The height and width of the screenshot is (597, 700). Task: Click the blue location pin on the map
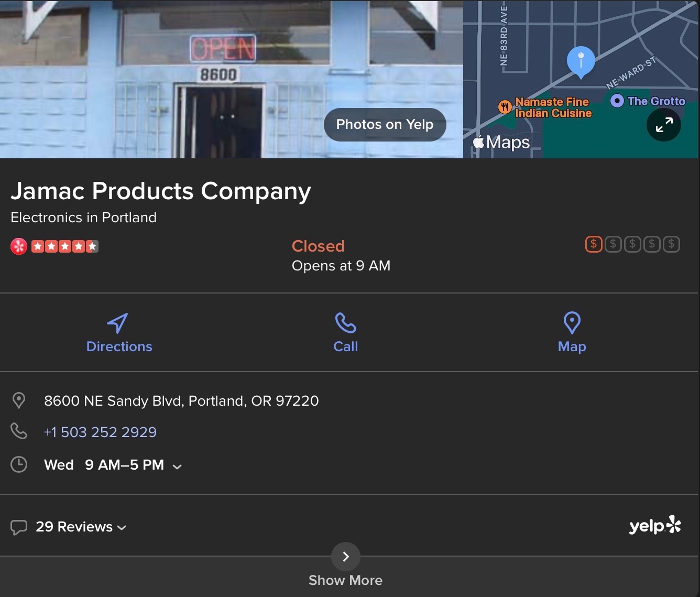point(581,62)
